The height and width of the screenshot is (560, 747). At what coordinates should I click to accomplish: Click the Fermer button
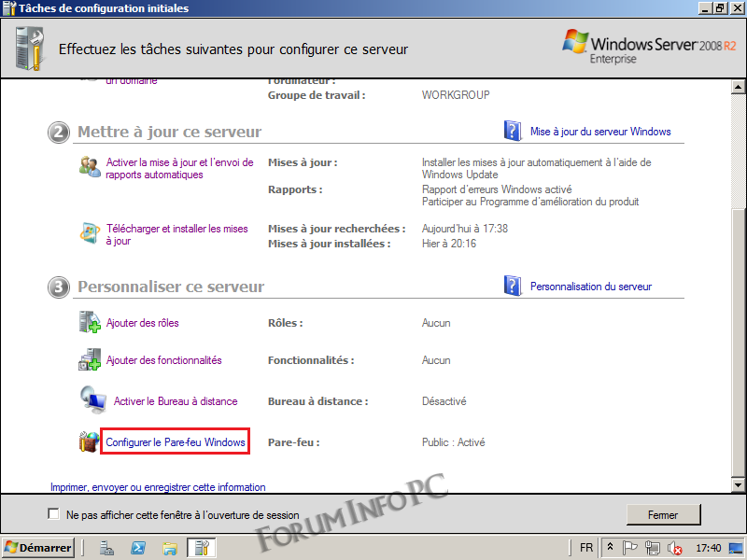tap(663, 515)
